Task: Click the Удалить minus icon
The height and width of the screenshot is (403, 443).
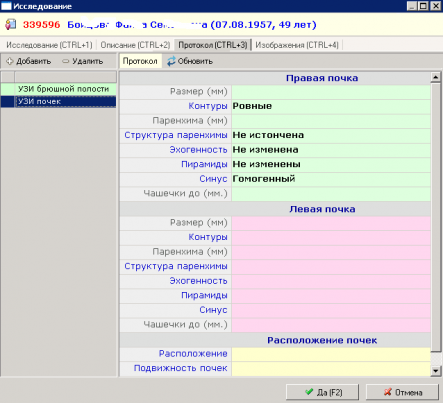Action: point(65,61)
